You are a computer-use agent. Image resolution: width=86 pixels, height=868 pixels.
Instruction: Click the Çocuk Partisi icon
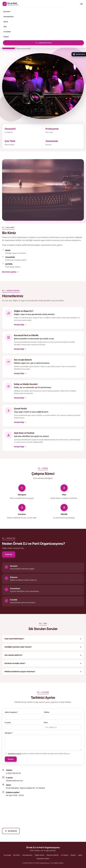click(x=8, y=410)
